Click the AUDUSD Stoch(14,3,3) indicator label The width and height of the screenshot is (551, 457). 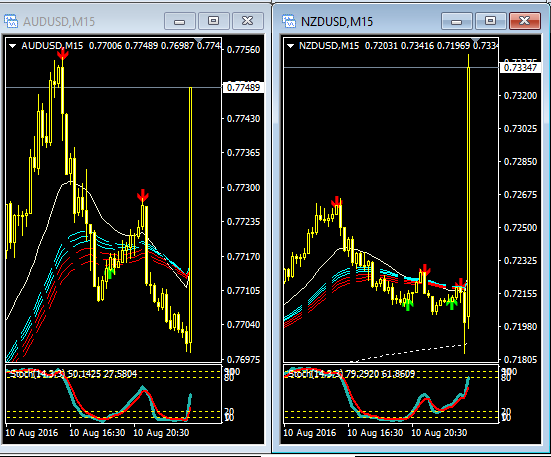[73, 374]
